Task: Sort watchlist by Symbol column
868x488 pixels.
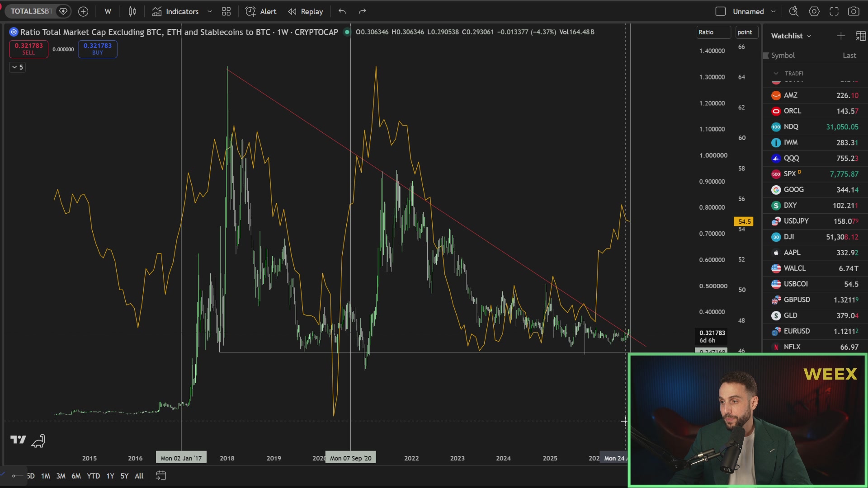Action: (783, 55)
